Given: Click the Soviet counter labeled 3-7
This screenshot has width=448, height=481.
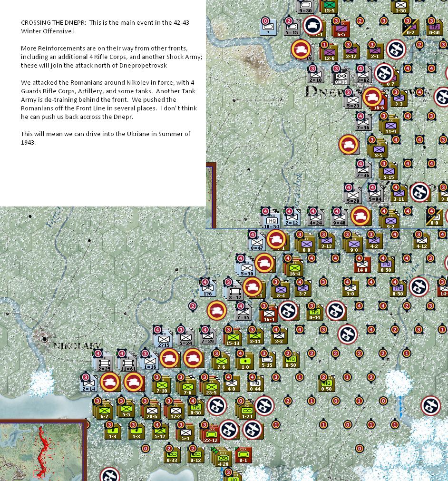Looking at the screenshot, I should [x=302, y=289].
